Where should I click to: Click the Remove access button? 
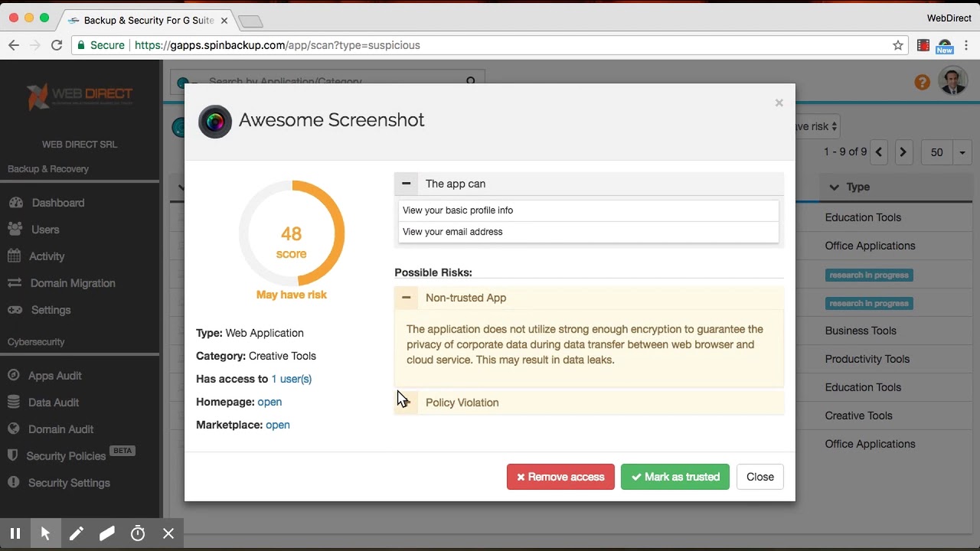pyautogui.click(x=560, y=477)
